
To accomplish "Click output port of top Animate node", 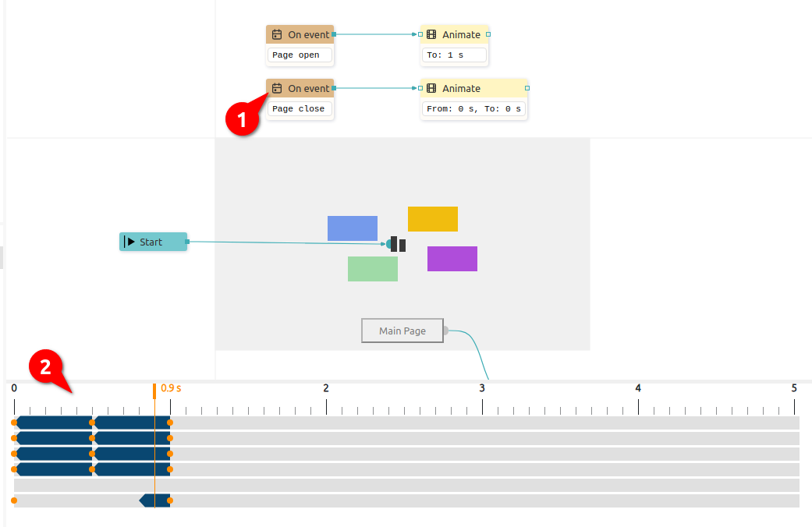I will click(488, 34).
